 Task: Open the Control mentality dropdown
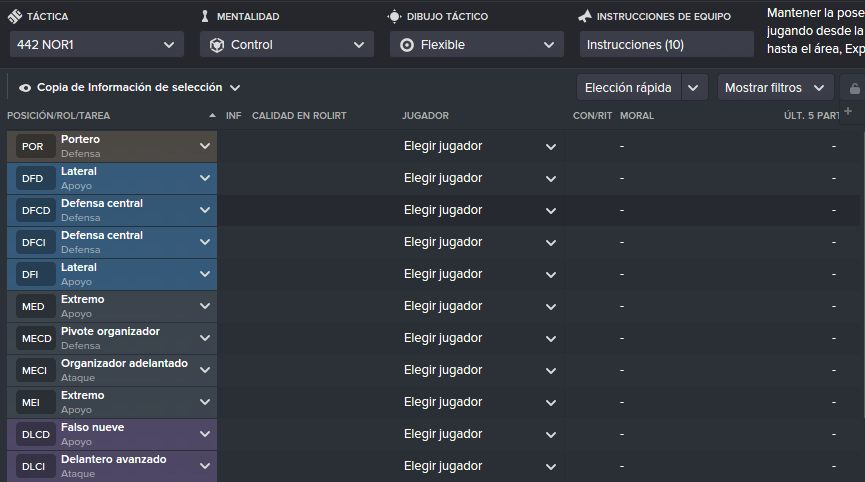(287, 45)
